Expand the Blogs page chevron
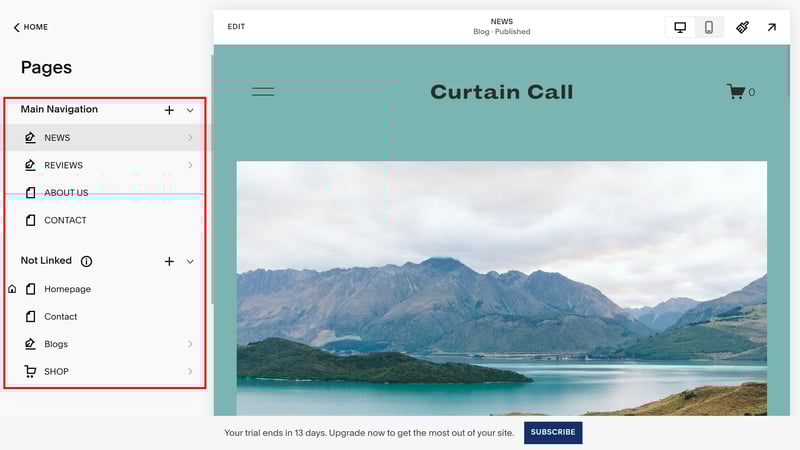This screenshot has width=800, height=450. [x=190, y=344]
